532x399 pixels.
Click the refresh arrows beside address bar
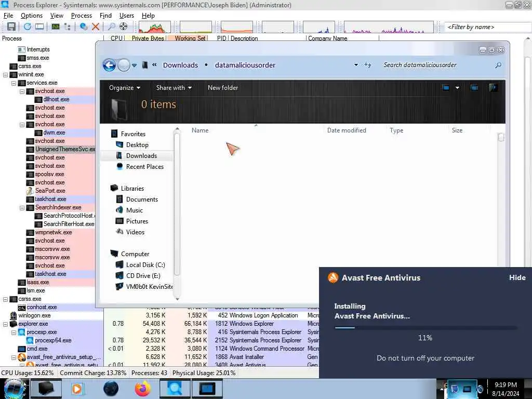point(368,65)
